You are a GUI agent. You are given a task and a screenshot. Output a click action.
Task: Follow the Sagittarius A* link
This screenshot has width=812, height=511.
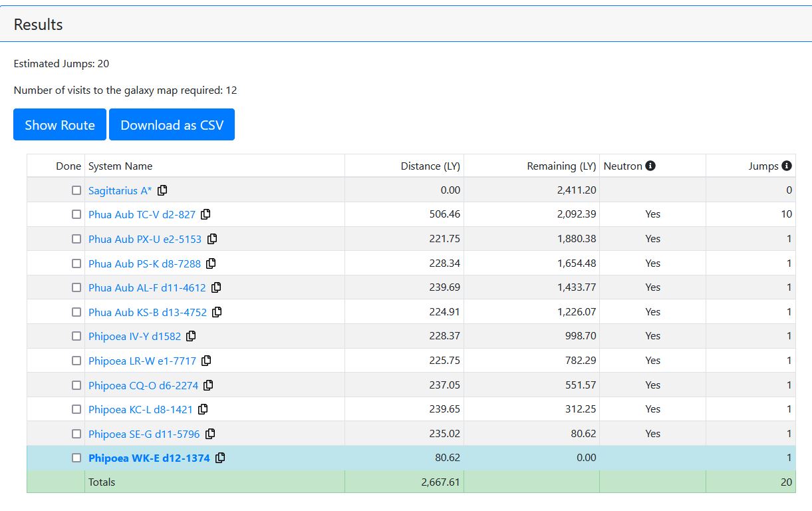coord(120,190)
